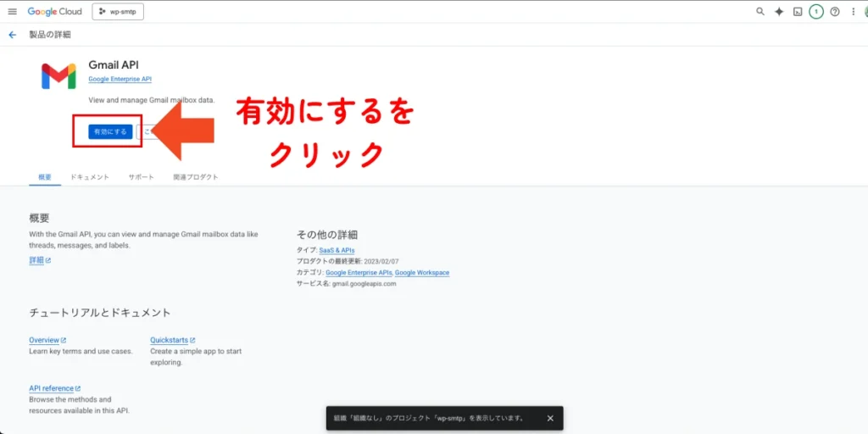Activate the Cloud Shell terminal icon
Viewport: 868px width, 434px height.
coord(798,12)
